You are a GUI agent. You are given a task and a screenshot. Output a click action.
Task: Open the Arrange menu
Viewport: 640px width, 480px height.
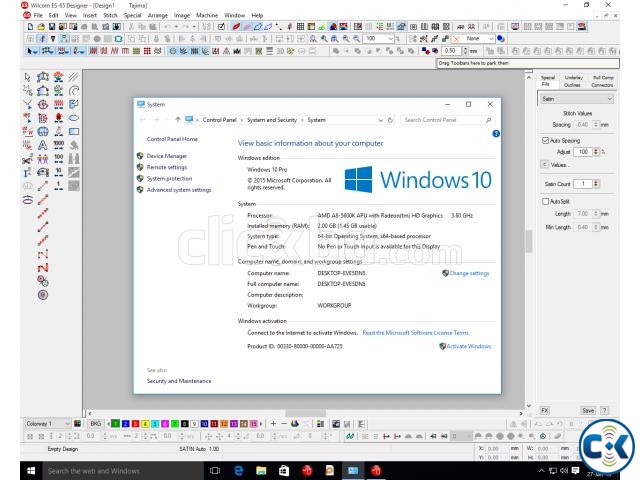pos(158,15)
